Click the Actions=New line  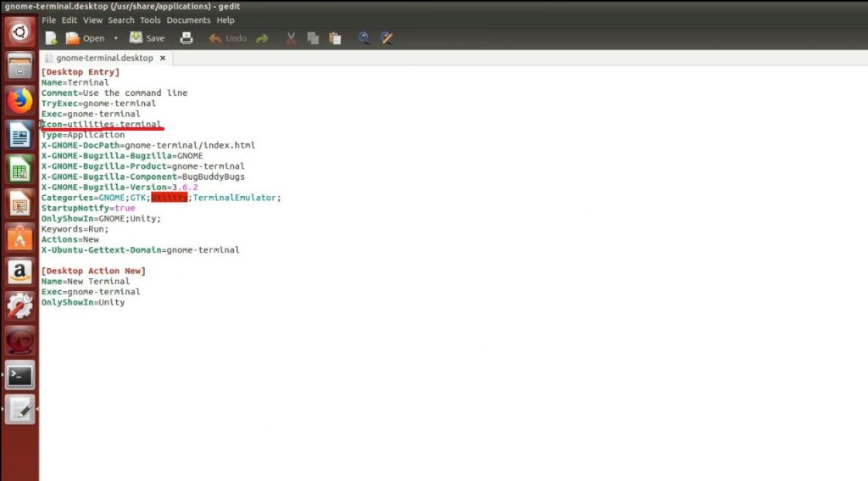(x=70, y=240)
